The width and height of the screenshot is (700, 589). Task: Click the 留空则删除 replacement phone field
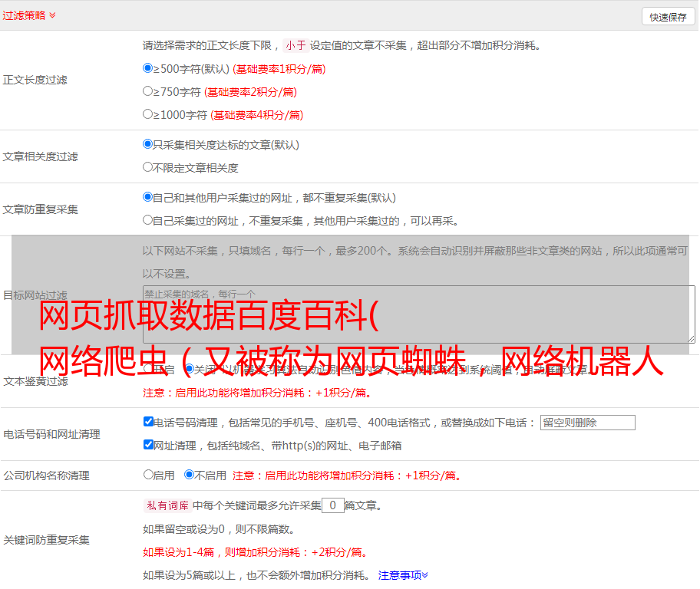click(587, 423)
